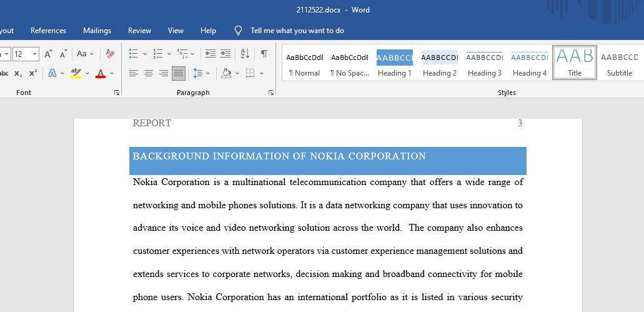Clear all formatting with eraser icon
The width and height of the screenshot is (644, 312).
(110, 54)
